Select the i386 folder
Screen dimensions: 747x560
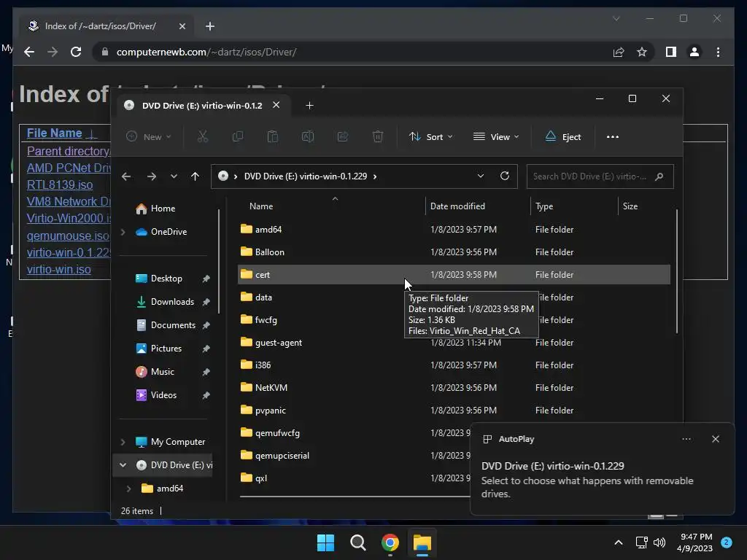pos(454,365)
